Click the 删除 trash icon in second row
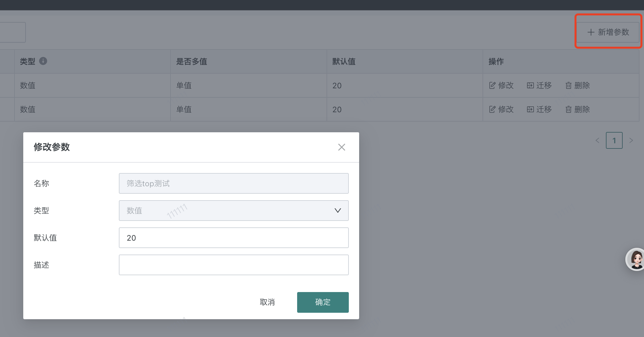Screen dimensions: 644x337 point(568,109)
